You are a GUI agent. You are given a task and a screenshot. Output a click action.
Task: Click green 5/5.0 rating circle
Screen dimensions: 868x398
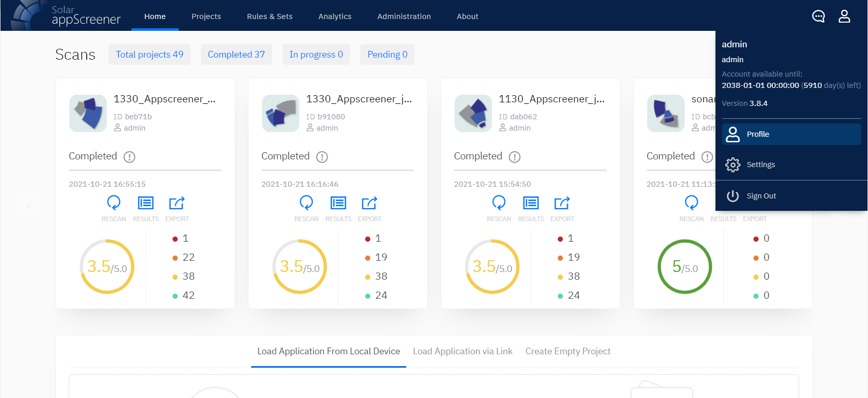pos(685,266)
